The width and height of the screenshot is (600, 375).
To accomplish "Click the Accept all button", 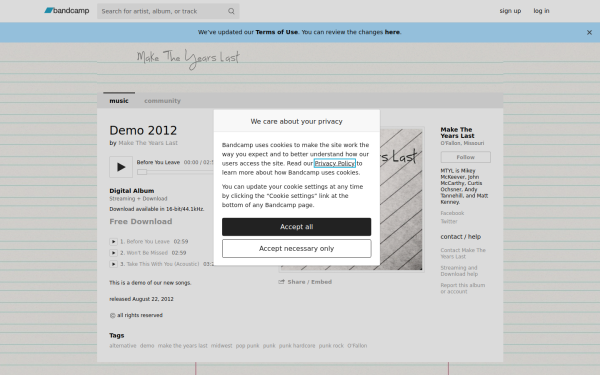I will (x=296, y=227).
